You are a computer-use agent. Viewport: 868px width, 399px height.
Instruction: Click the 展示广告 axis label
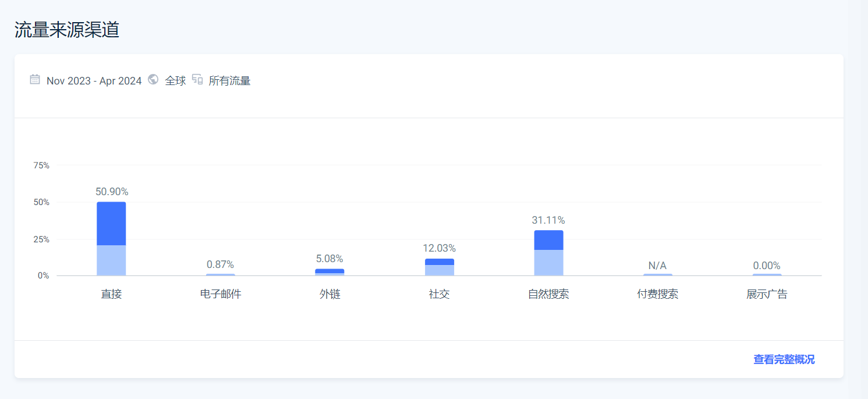(767, 294)
